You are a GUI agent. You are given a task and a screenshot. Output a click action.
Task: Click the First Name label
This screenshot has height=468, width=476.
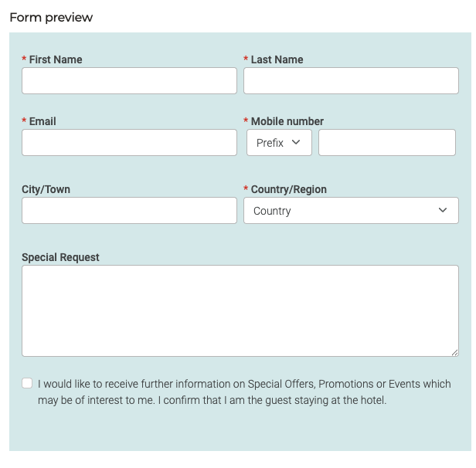[56, 59]
